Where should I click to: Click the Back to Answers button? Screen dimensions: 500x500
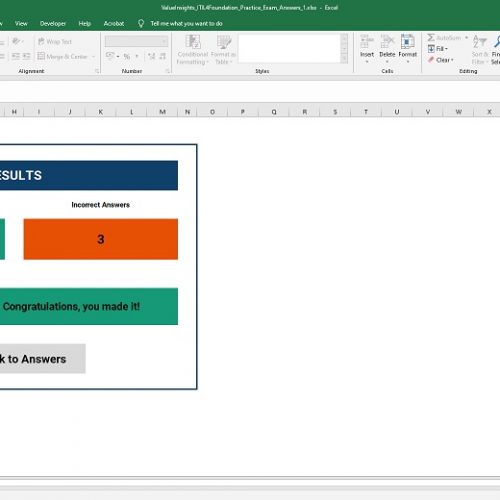click(43, 359)
